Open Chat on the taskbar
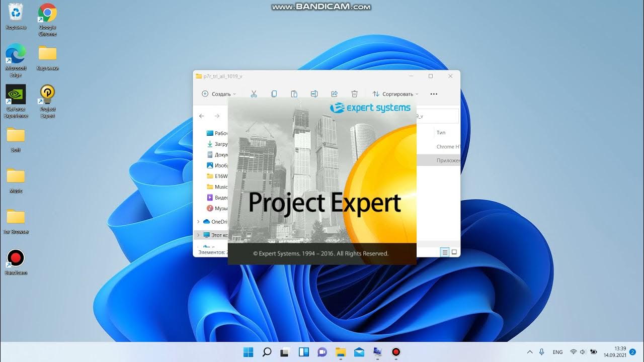The image size is (644, 362). pos(323,352)
